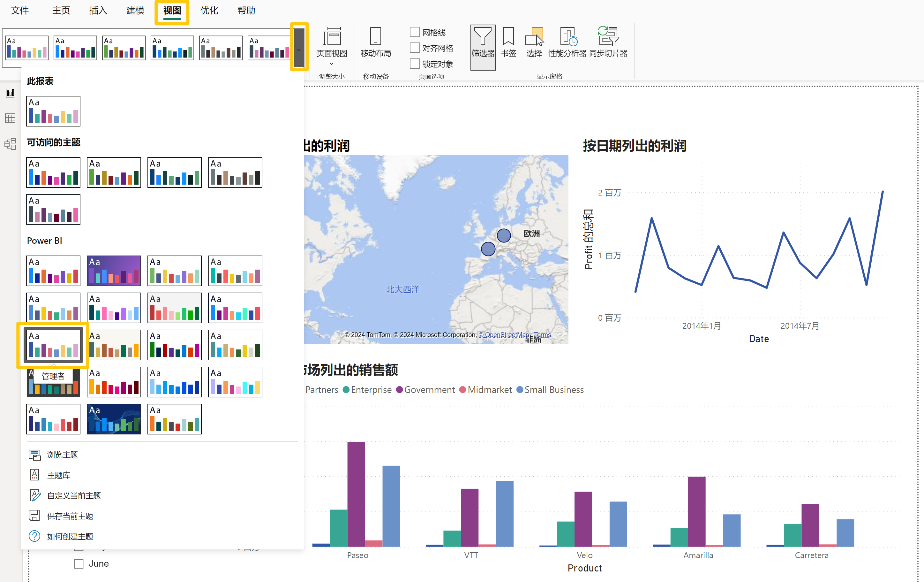Check the June slicer checkbox
924x582 pixels.
click(79, 563)
